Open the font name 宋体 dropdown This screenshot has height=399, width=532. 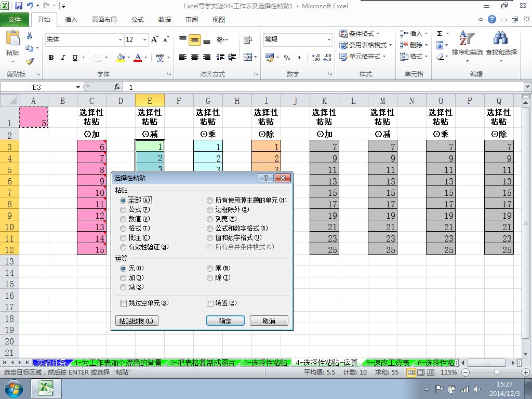[x=120, y=39]
